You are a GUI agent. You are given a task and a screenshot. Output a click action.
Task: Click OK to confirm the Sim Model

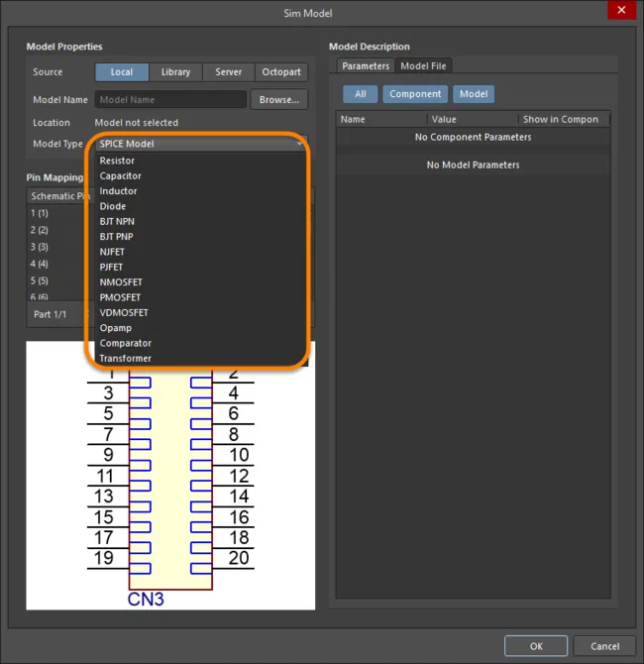(x=536, y=646)
